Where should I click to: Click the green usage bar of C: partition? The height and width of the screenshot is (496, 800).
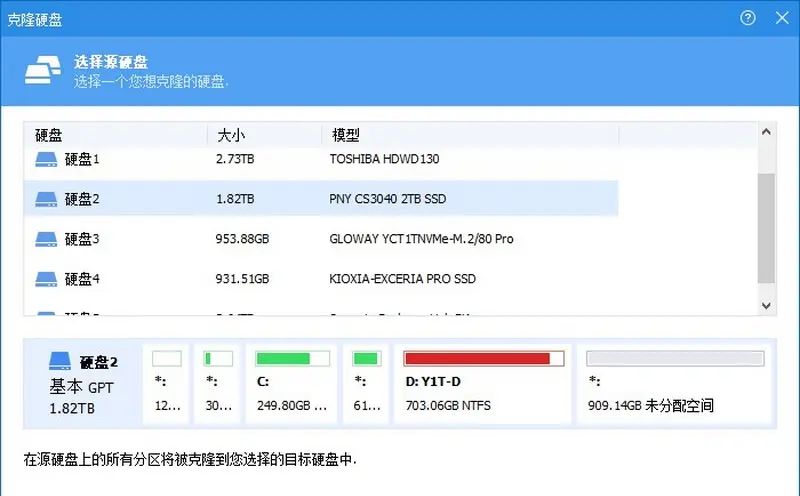click(x=292, y=359)
